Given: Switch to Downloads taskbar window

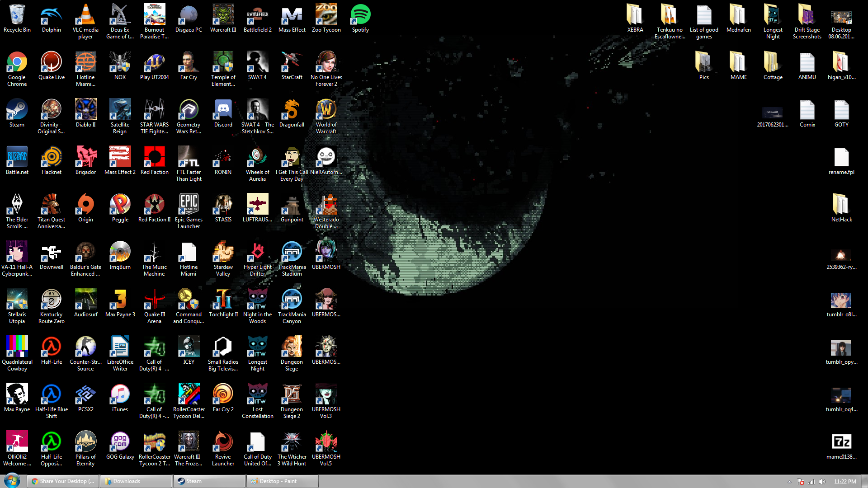Looking at the screenshot, I should (136, 481).
